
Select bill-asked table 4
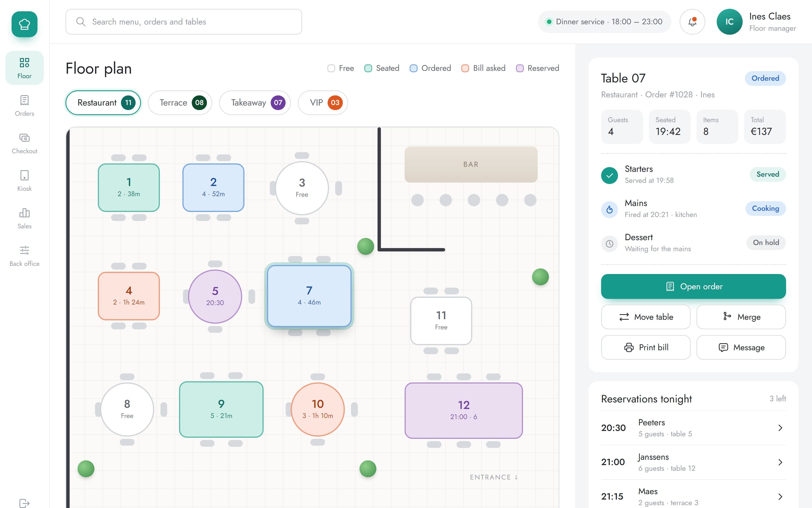tap(129, 296)
